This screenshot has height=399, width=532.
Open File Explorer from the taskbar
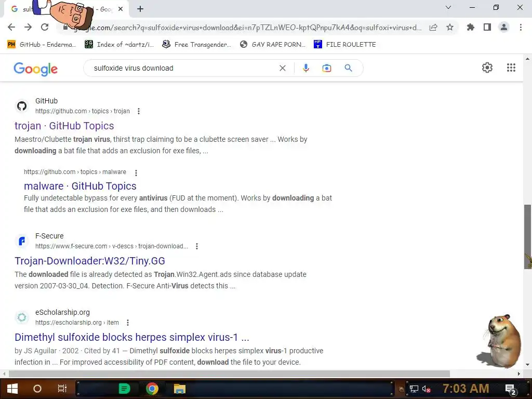(179, 389)
